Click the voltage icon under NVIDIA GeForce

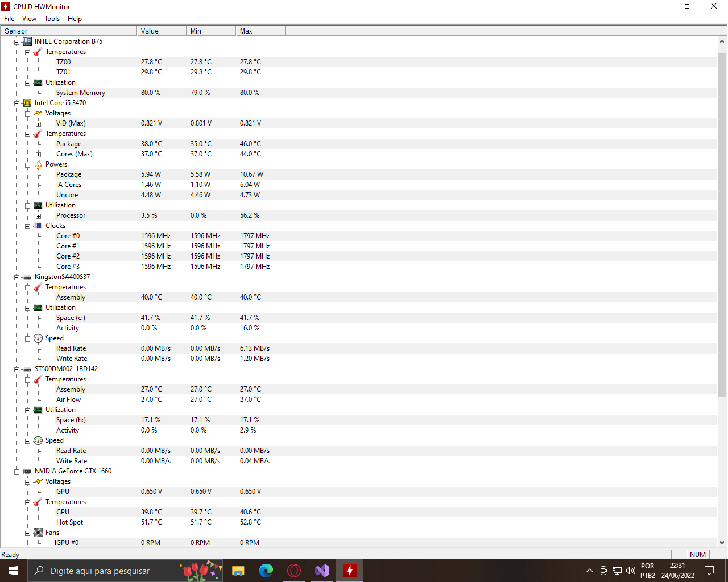click(38, 481)
